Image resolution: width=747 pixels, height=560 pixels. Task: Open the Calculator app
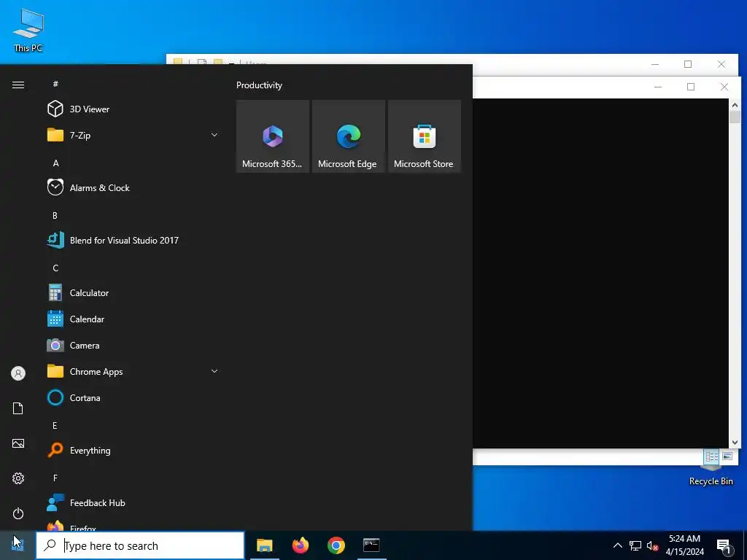133,293
